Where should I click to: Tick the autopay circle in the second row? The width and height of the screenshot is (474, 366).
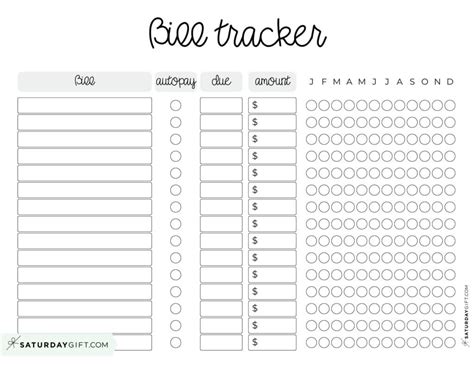[x=176, y=122]
